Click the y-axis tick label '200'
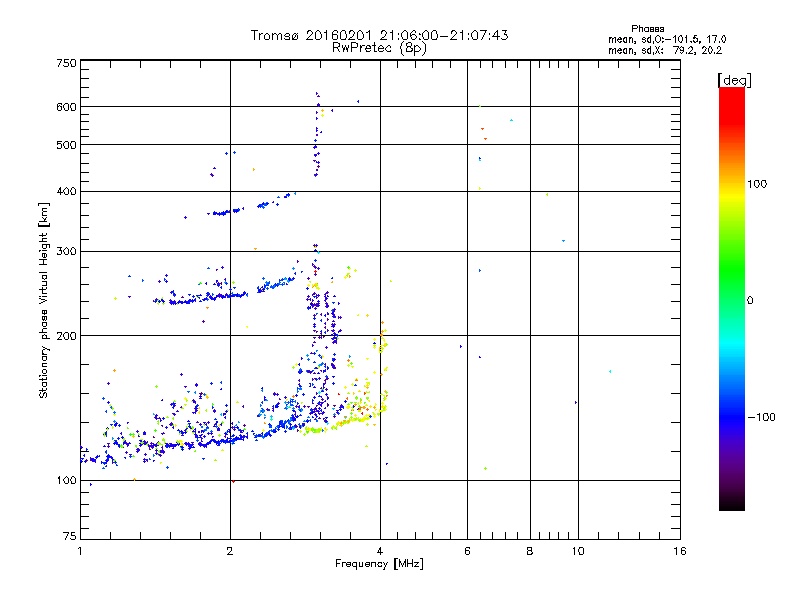Screen dimensions: 800x600 click(67, 336)
